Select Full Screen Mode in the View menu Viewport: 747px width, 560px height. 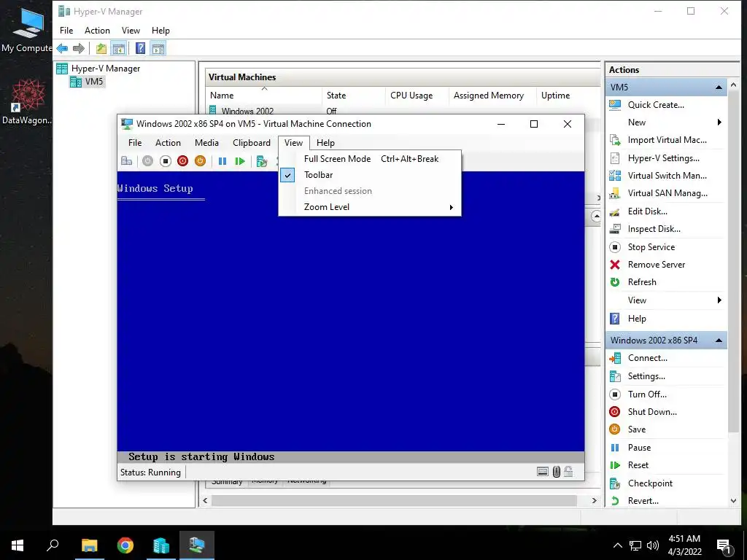click(370, 159)
